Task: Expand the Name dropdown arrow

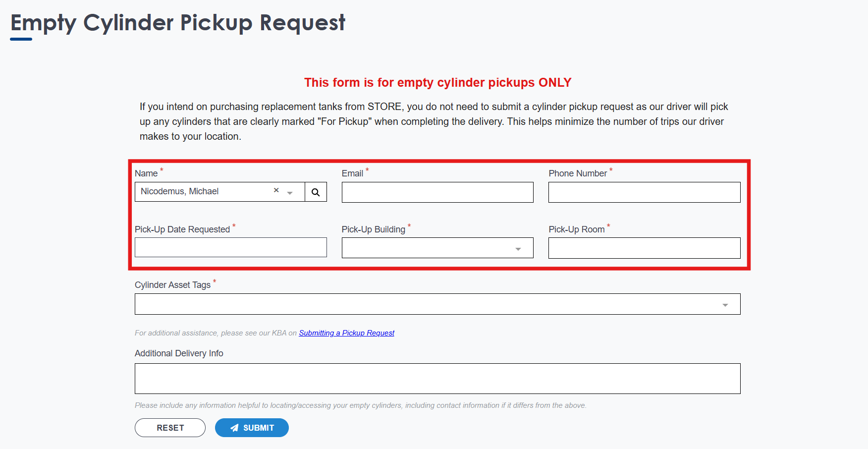Action: 290,193
